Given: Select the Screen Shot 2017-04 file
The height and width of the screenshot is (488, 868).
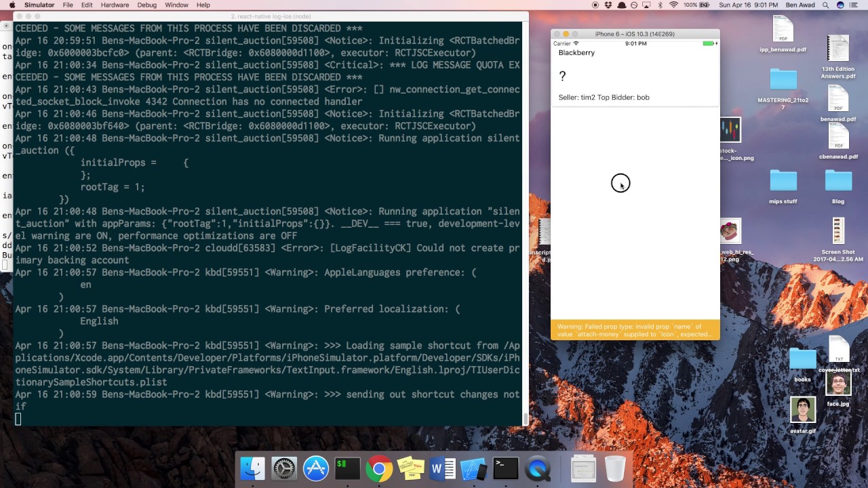Looking at the screenshot, I should tap(838, 239).
